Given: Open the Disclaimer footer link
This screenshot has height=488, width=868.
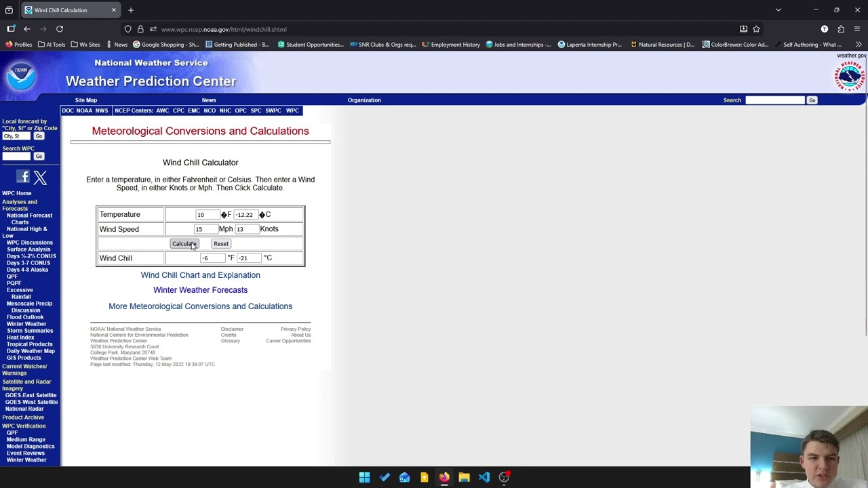Looking at the screenshot, I should tap(232, 329).
